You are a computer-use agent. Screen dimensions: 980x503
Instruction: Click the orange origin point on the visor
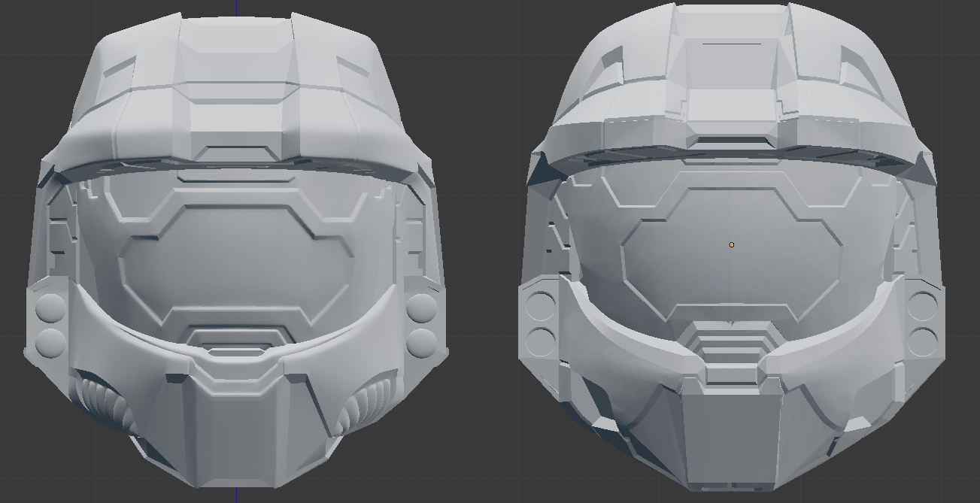point(732,245)
